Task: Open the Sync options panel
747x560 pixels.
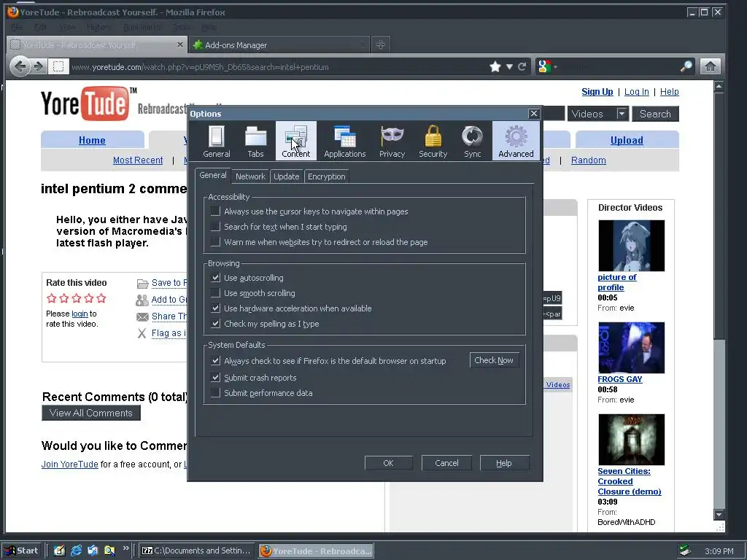Action: pyautogui.click(x=472, y=141)
